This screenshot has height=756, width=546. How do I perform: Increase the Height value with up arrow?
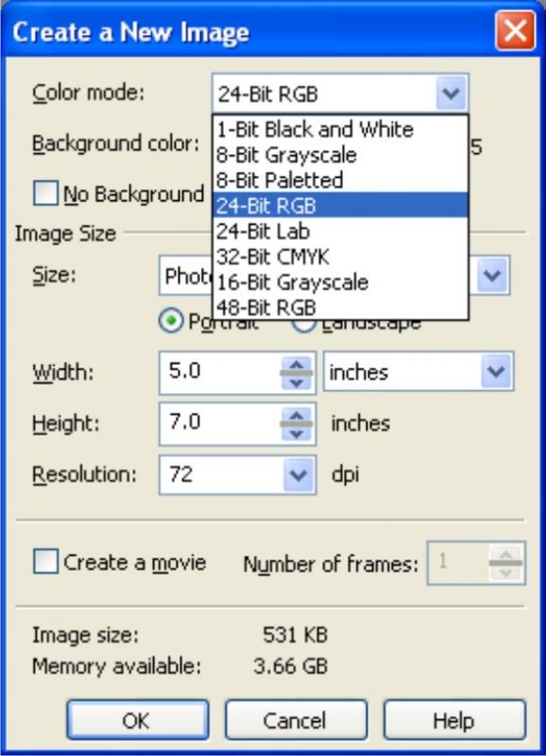coord(296,416)
